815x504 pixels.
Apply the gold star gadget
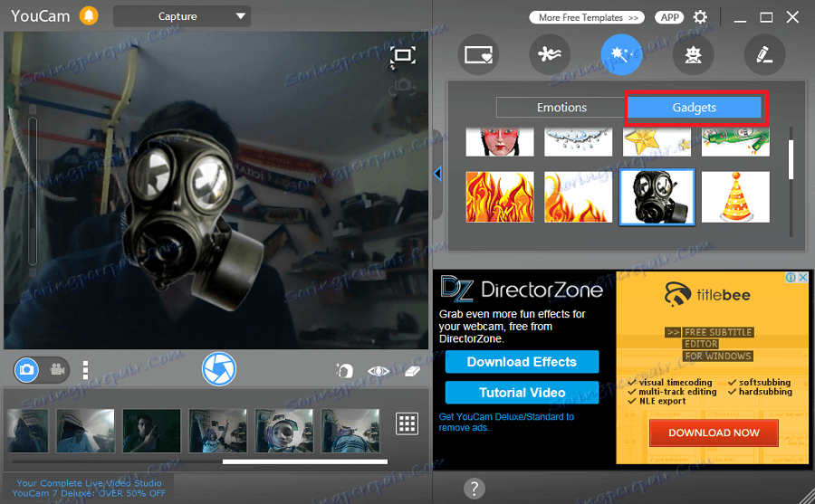click(657, 142)
